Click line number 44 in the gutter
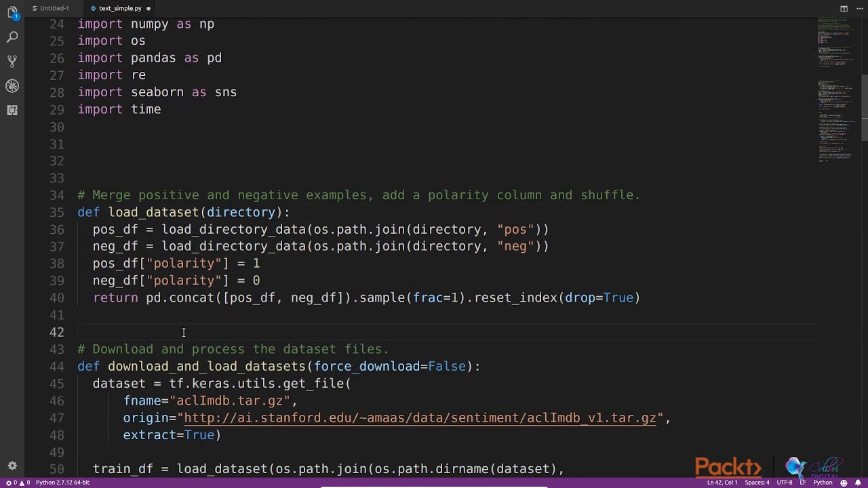This screenshot has width=868, height=488. [57, 366]
